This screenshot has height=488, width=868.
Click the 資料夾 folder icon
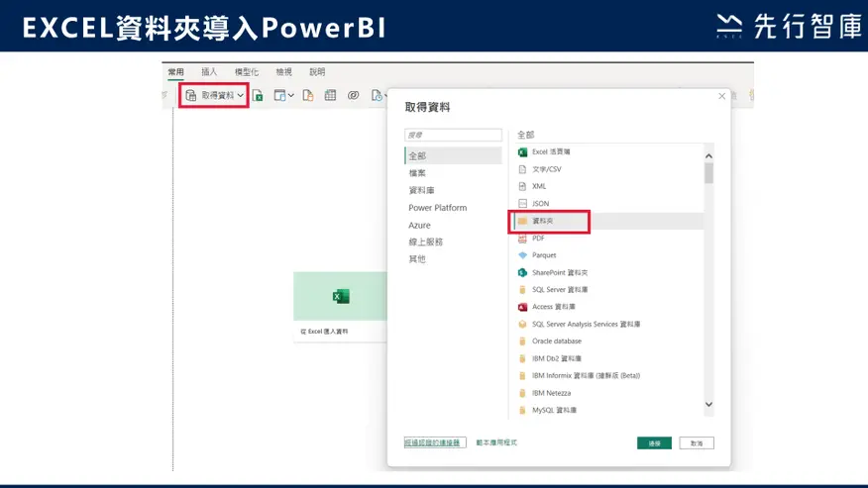point(522,221)
